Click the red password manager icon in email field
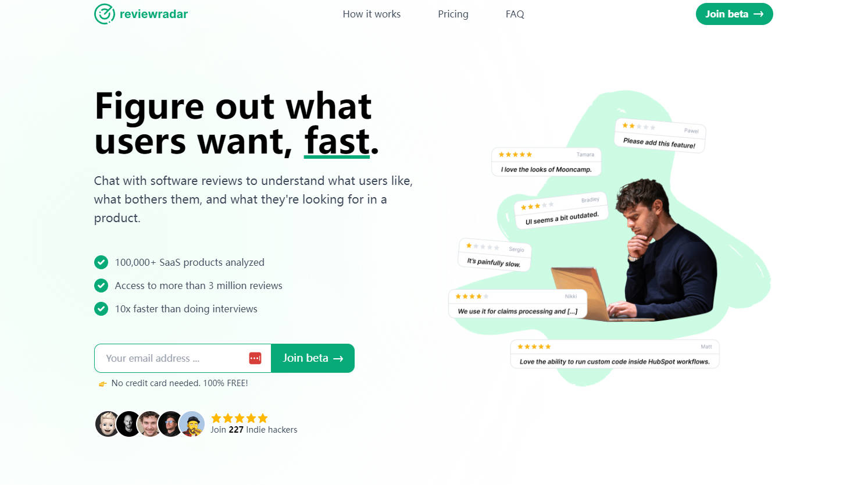Screen dimensions: 868x485 [x=255, y=358]
